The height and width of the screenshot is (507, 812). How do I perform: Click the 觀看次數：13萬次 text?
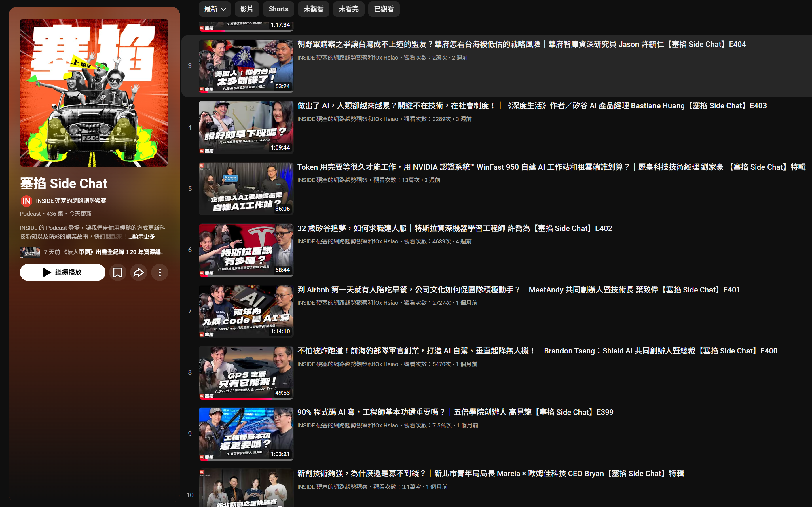(396, 180)
